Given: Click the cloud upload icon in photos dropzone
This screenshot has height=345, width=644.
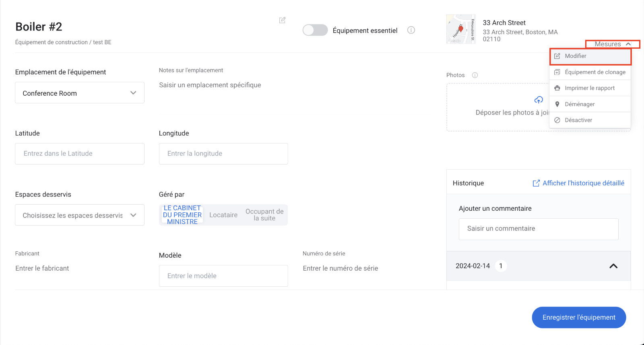Looking at the screenshot, I should tap(539, 100).
